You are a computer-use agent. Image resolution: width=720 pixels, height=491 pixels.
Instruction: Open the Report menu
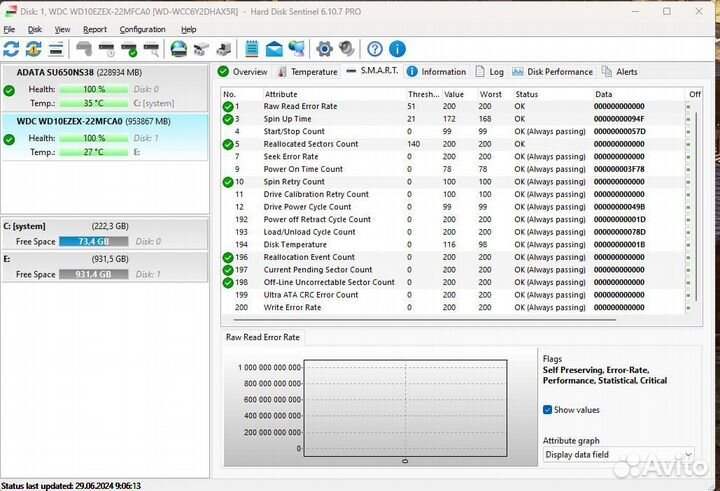pos(95,30)
